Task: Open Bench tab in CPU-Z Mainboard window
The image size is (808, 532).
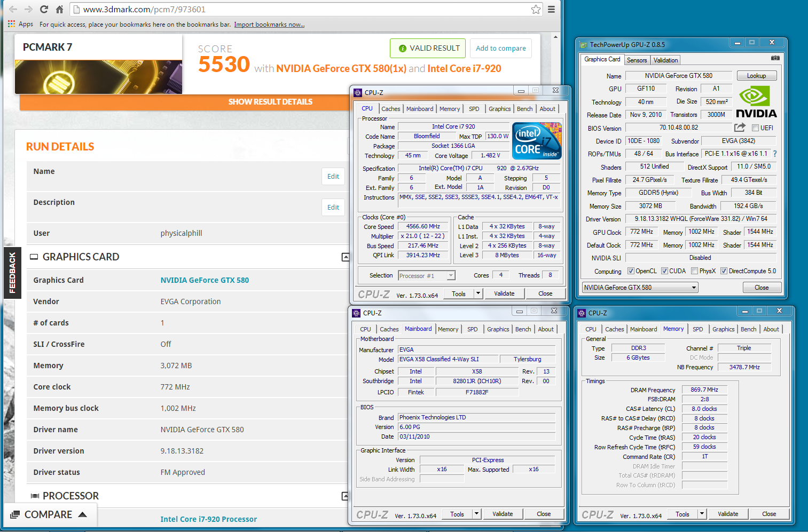Action: coord(523,329)
